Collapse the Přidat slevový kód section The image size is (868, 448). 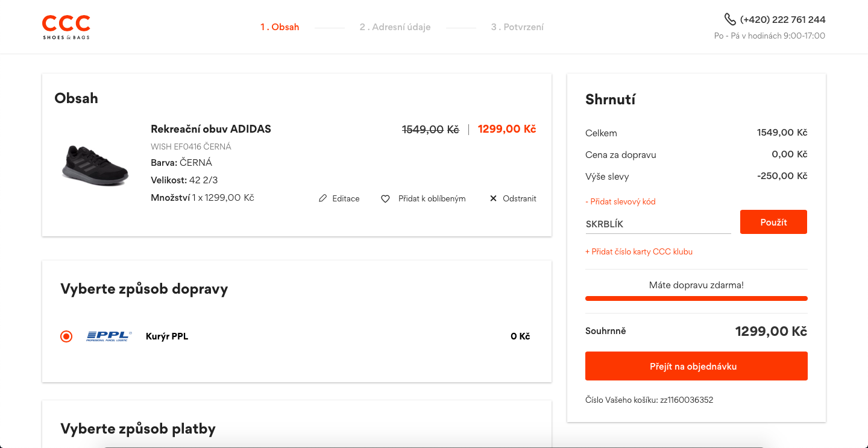tap(620, 201)
